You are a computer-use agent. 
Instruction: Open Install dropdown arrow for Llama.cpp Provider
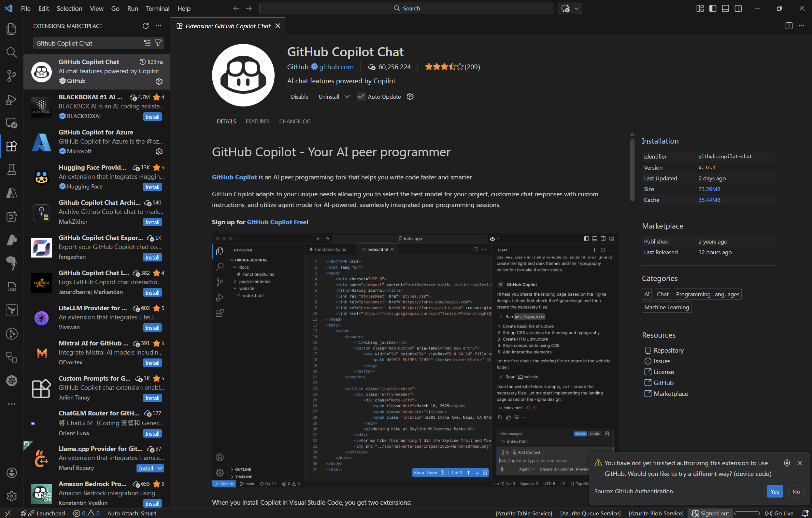[x=160, y=468]
